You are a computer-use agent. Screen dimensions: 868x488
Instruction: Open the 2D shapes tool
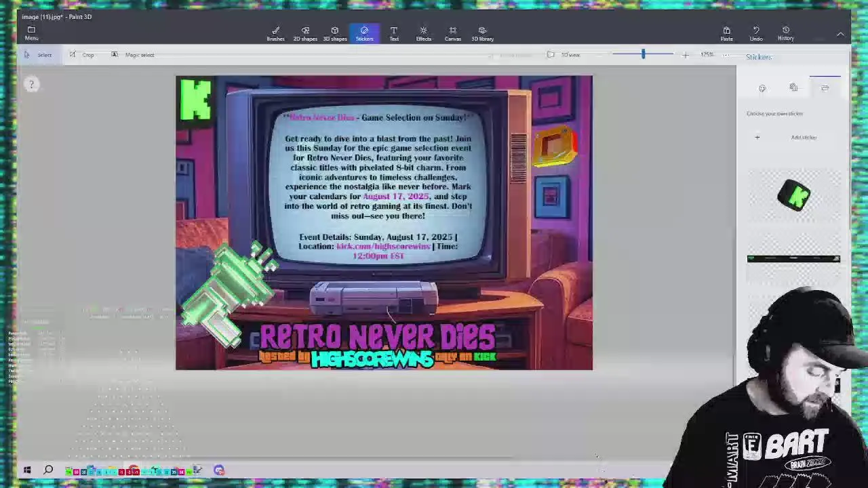[305, 33]
